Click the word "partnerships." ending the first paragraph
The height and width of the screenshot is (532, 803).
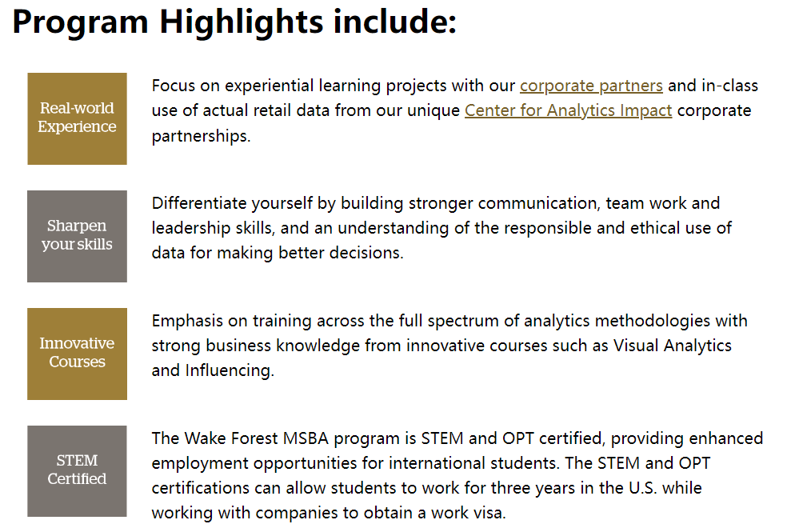pos(201,136)
